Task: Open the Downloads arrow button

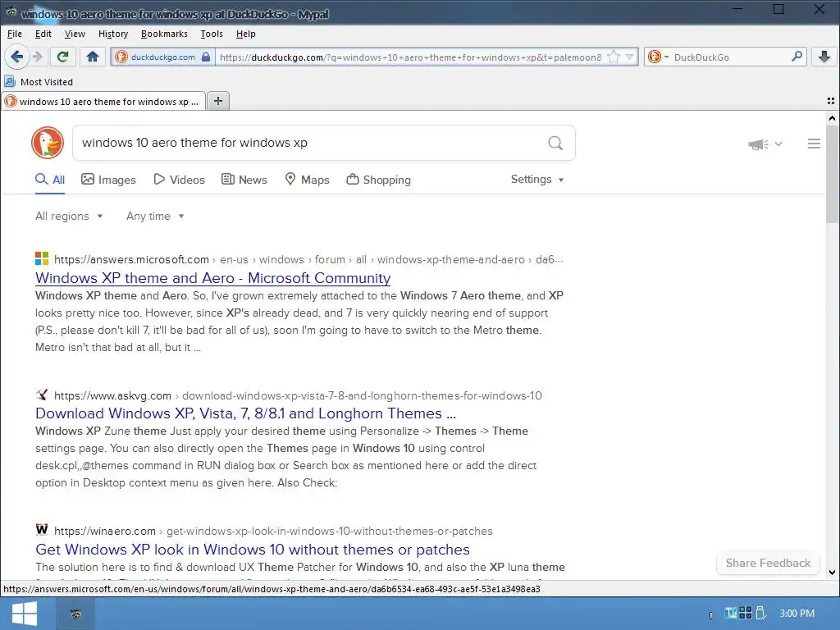Action: [824, 57]
